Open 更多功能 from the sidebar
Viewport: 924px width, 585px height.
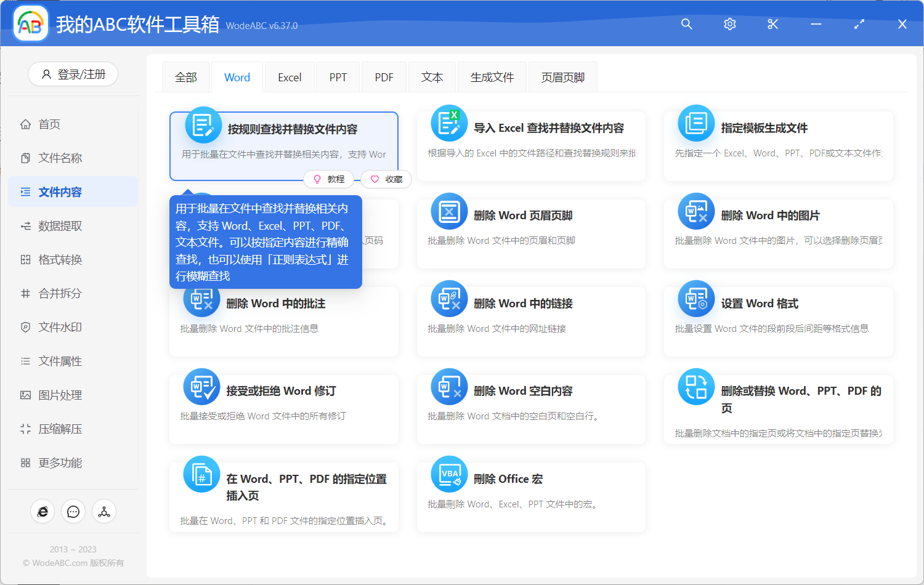tap(61, 462)
